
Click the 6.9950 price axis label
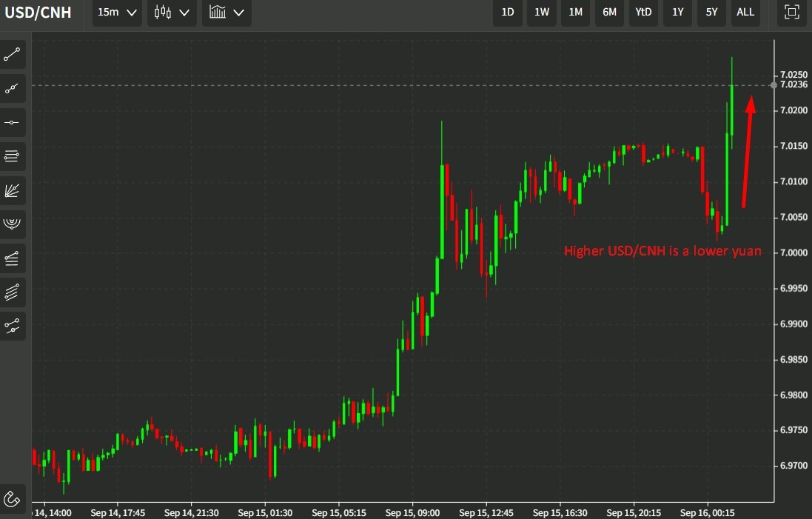pyautogui.click(x=793, y=288)
